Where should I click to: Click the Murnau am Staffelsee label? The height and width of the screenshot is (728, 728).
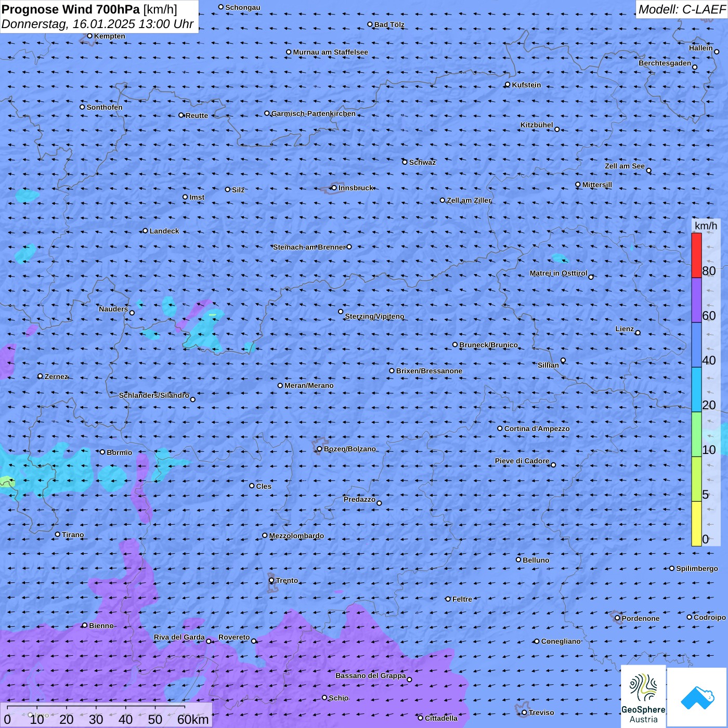330,52
